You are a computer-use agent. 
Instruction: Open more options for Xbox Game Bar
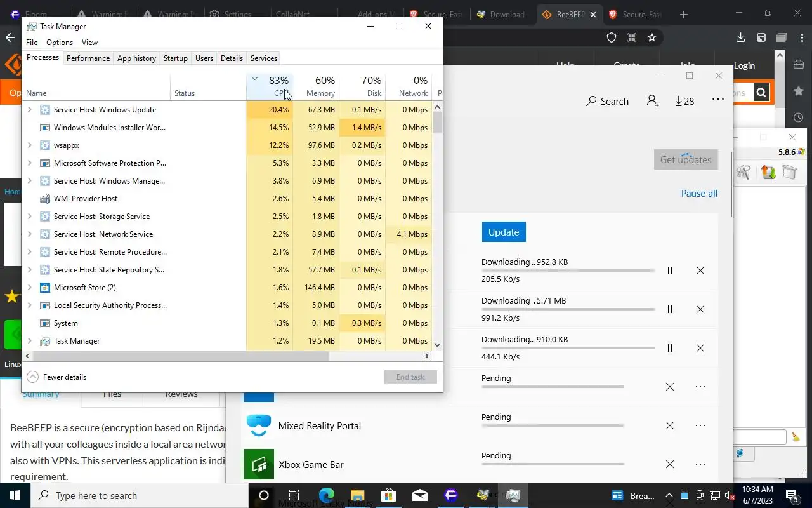[700, 464]
